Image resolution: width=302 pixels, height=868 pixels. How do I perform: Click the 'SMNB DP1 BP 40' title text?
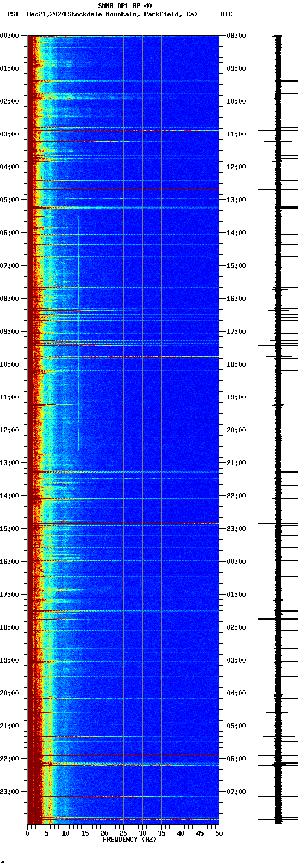125,6
